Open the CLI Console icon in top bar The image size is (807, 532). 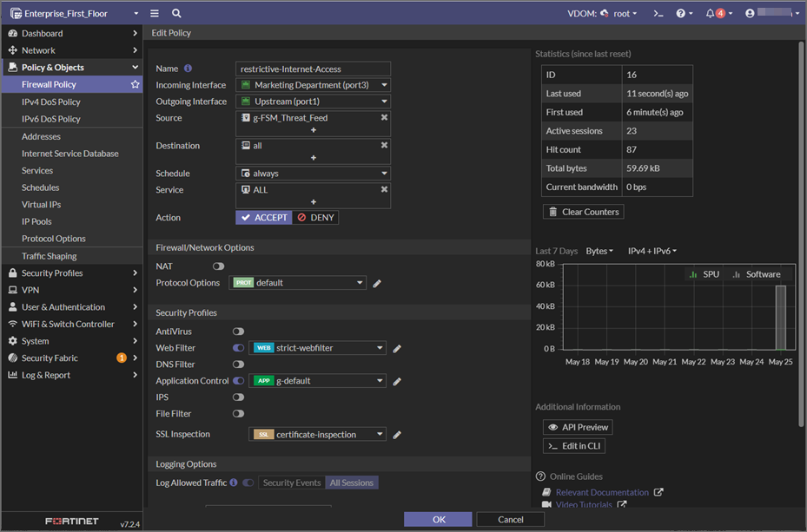(x=658, y=12)
